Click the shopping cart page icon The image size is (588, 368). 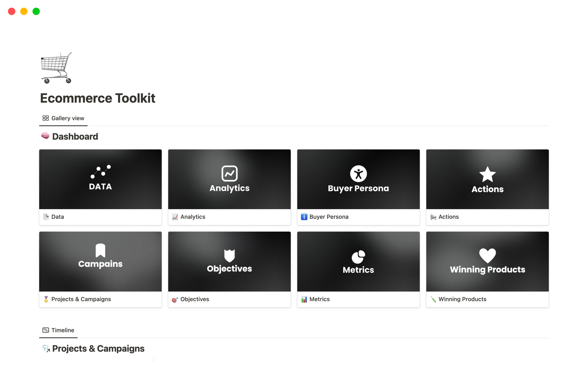click(56, 67)
